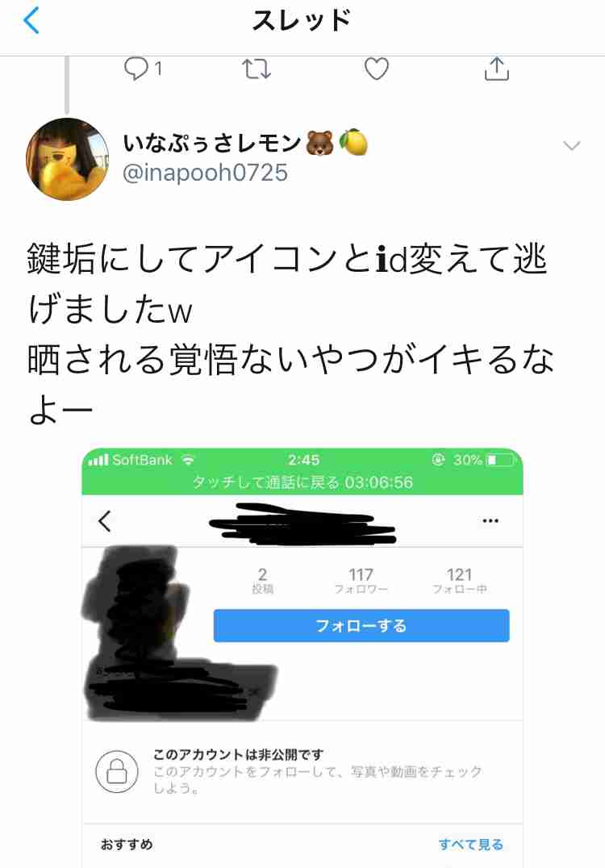Tap the 2 投稿 count
The height and width of the screenshot is (868, 605).
click(x=262, y=580)
